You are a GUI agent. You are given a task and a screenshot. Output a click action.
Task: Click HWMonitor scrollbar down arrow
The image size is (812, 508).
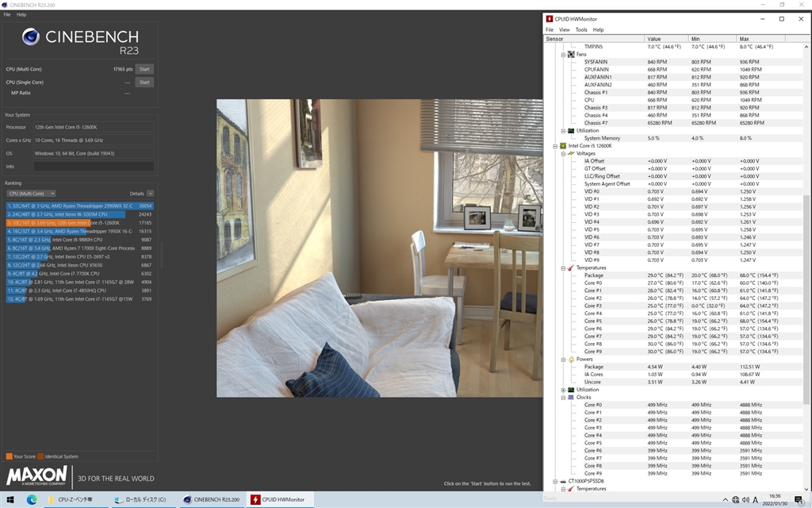(x=806, y=488)
